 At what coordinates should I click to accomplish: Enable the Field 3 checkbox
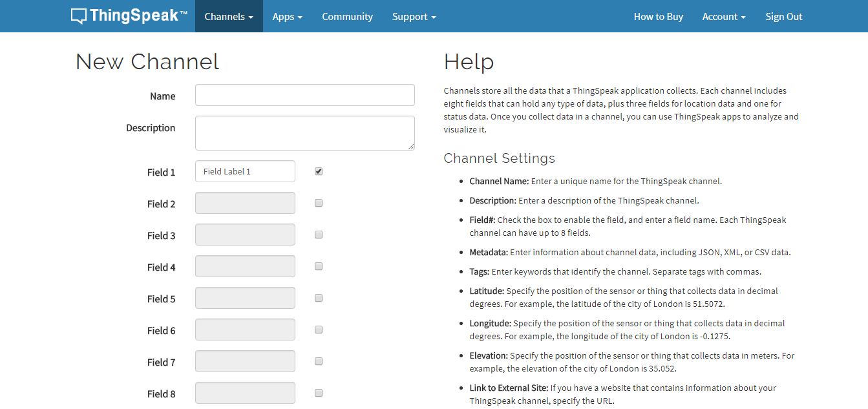pos(319,235)
